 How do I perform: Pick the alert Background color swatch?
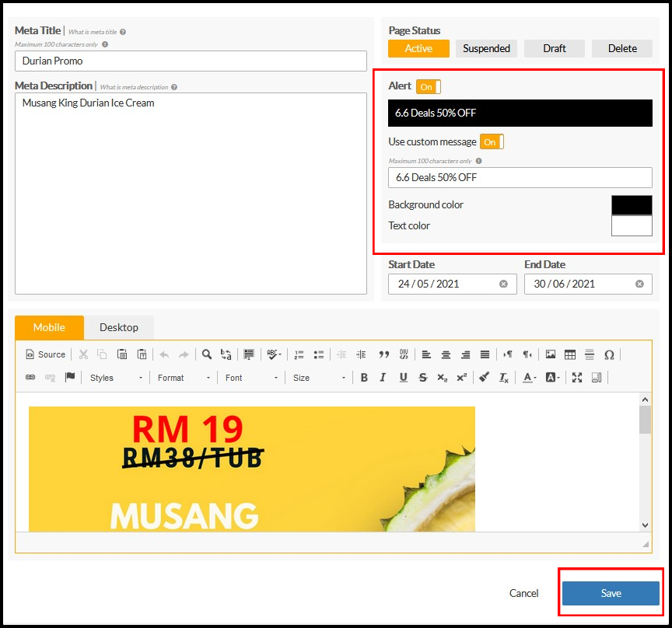[x=632, y=205]
